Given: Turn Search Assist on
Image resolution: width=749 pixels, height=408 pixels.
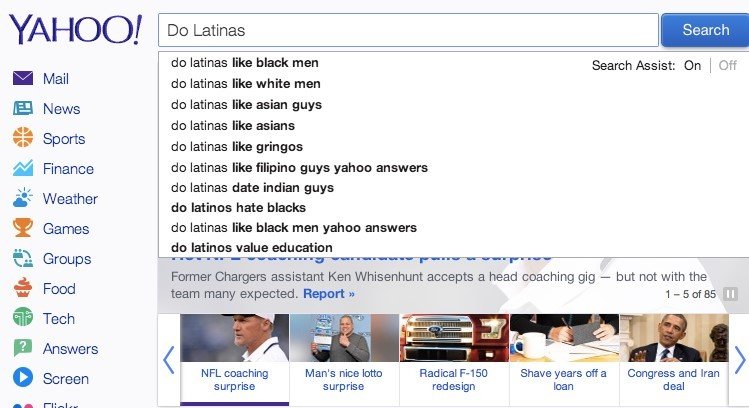Looking at the screenshot, I should [x=692, y=65].
